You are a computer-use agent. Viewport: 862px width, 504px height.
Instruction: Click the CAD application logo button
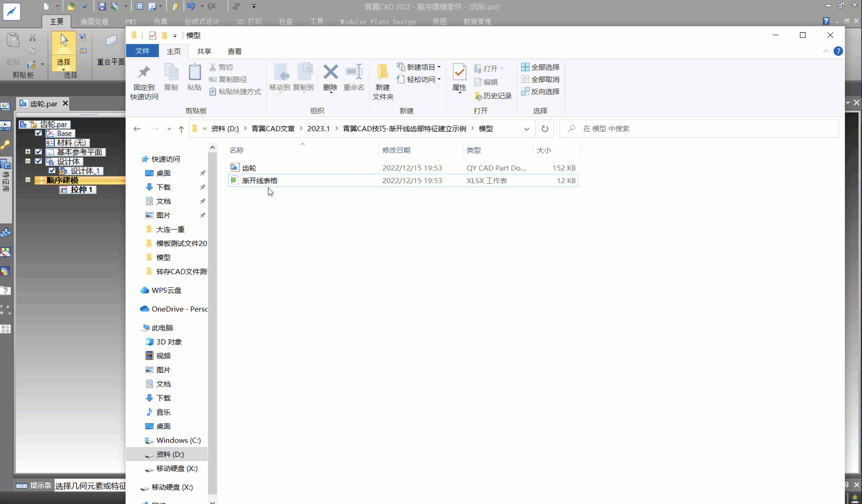click(12, 12)
